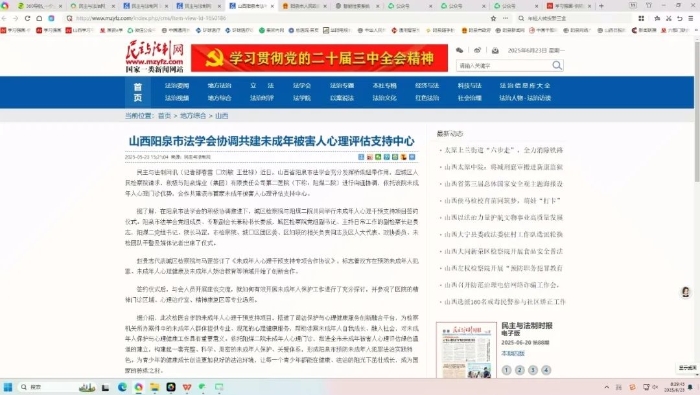This screenshot has height=395, width=700.
Task: Open the Weibo icon in site header
Action: [x=477, y=50]
